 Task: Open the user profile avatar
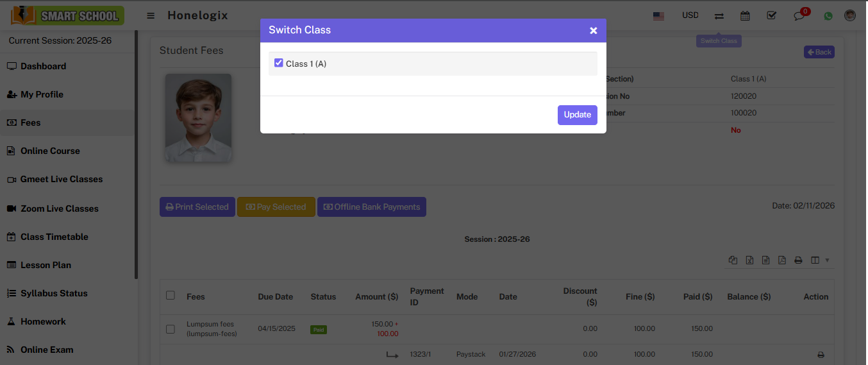click(850, 15)
